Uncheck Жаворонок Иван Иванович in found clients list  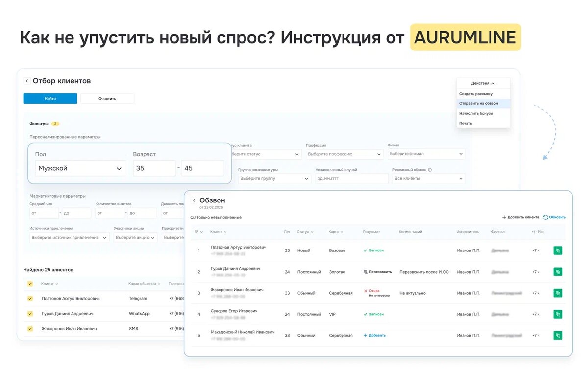(x=30, y=329)
